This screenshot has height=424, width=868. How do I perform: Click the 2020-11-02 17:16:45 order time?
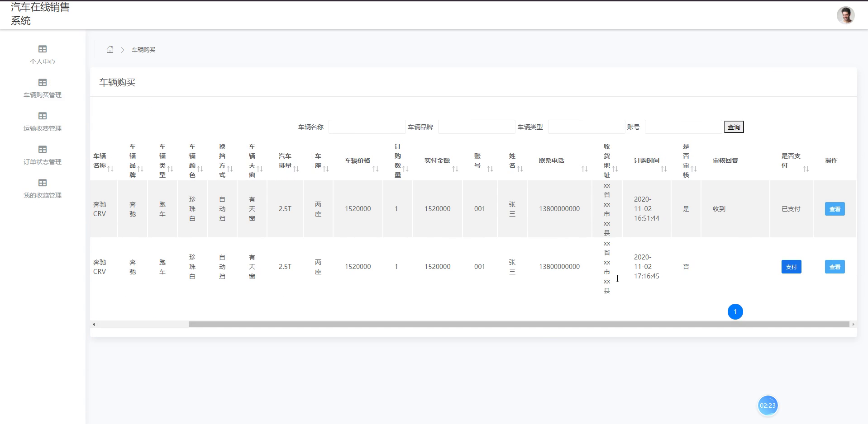coord(647,267)
